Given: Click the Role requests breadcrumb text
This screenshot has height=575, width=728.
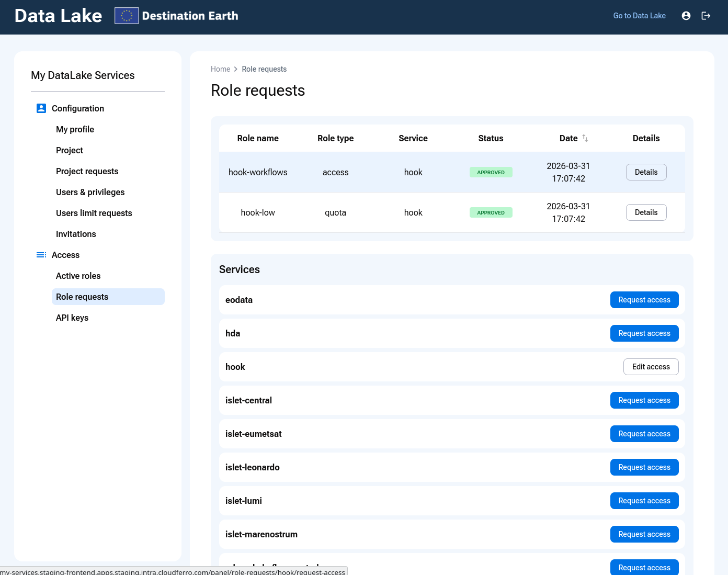Looking at the screenshot, I should [x=264, y=69].
